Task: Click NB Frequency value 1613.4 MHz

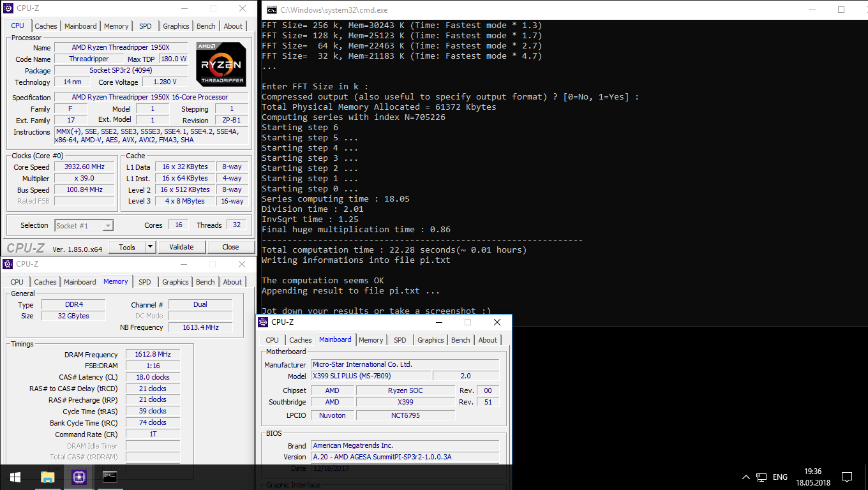Action: (200, 327)
